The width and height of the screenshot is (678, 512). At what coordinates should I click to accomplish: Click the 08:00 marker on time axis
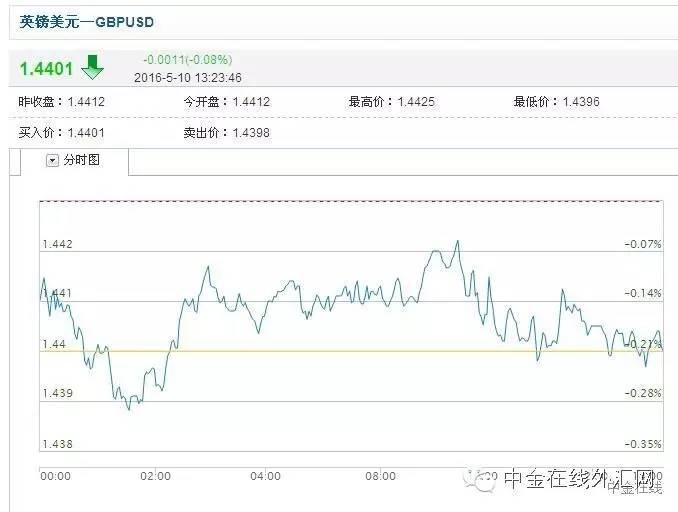pos(380,477)
